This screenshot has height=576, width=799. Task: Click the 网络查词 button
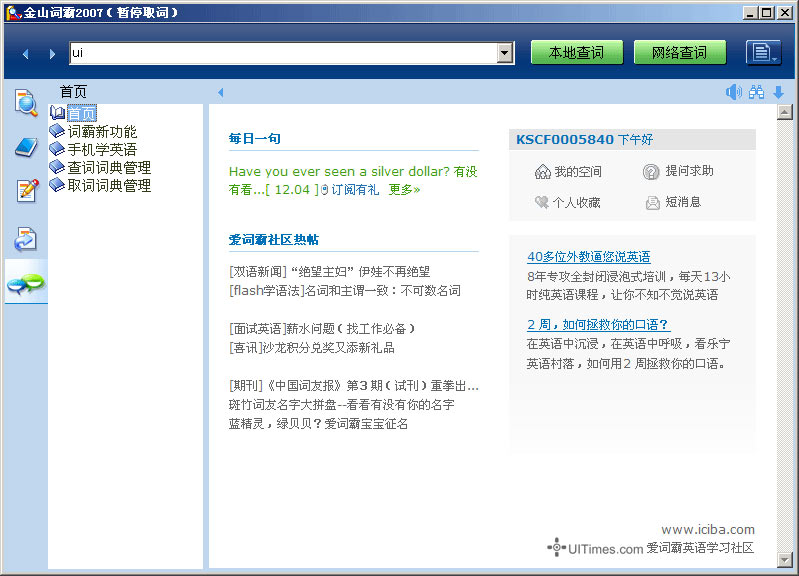[680, 53]
